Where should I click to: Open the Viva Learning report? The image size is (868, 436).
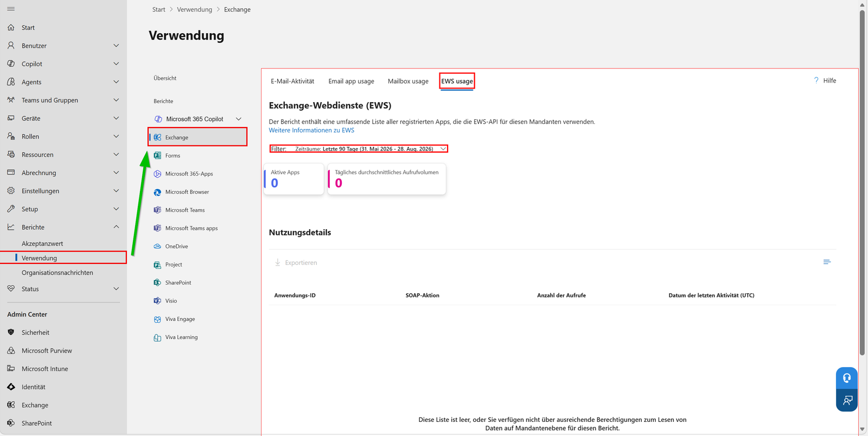[182, 337]
